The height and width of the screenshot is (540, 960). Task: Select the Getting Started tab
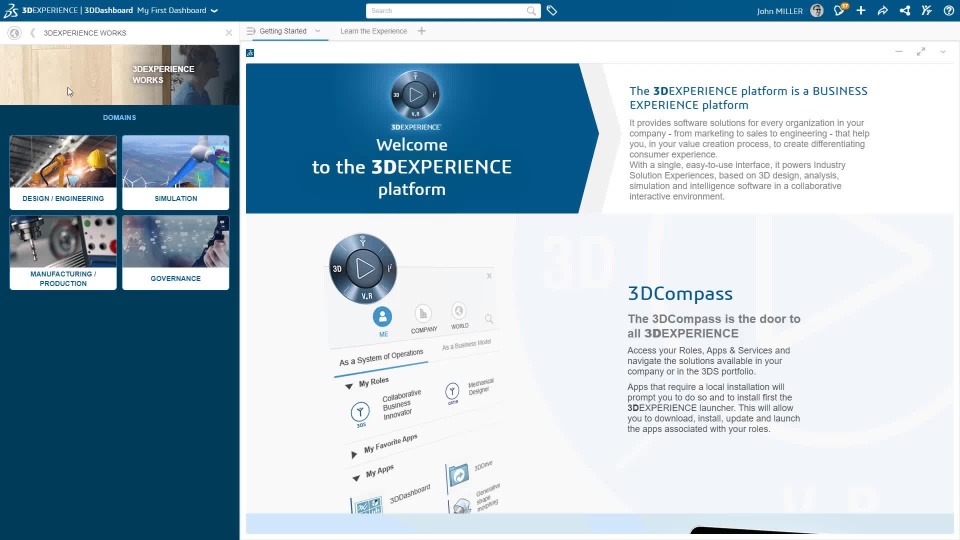(282, 31)
